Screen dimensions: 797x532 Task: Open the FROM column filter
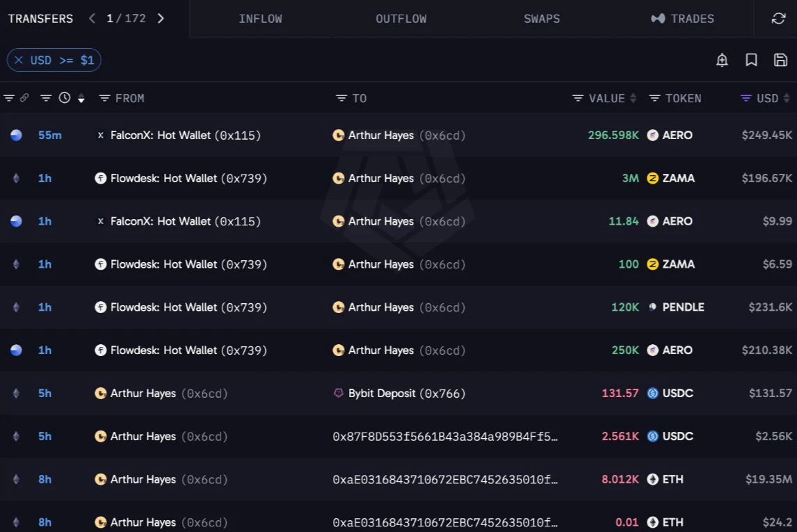coord(104,98)
